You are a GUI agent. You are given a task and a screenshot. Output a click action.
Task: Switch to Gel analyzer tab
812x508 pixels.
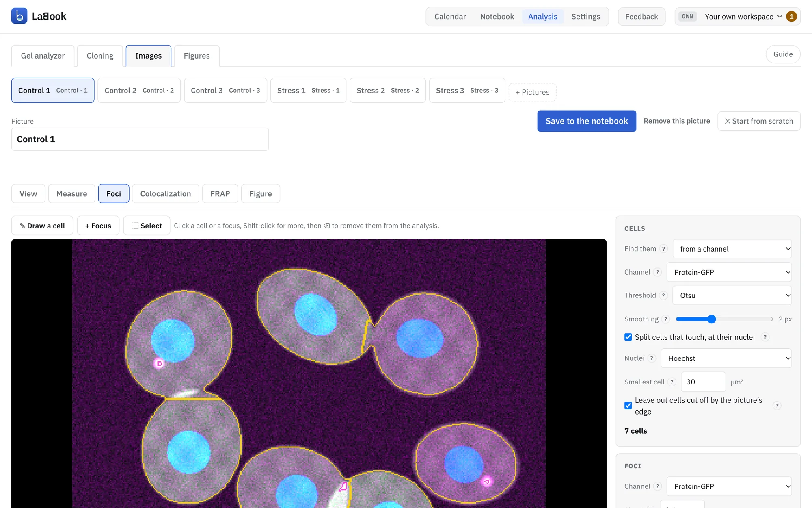43,56
